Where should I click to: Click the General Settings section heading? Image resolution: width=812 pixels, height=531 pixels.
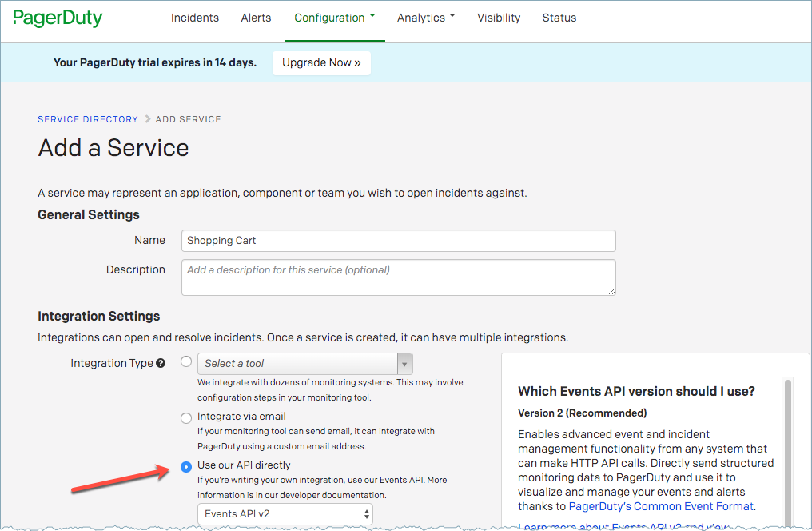click(x=89, y=214)
